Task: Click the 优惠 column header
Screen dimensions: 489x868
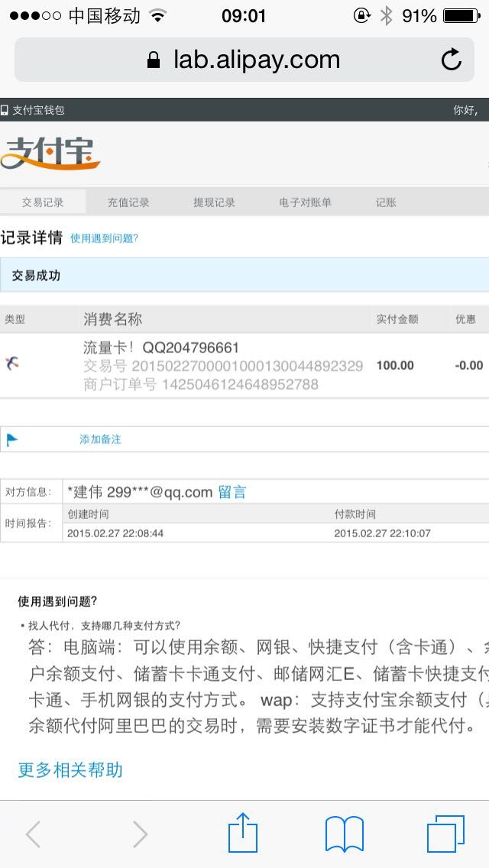Action: pos(465,319)
